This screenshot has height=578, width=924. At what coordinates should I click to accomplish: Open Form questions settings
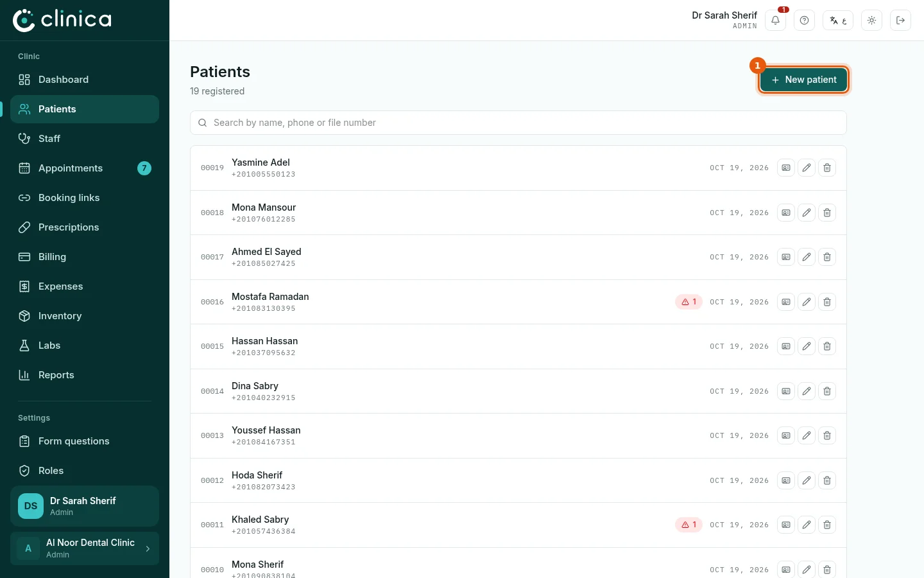pos(85,441)
